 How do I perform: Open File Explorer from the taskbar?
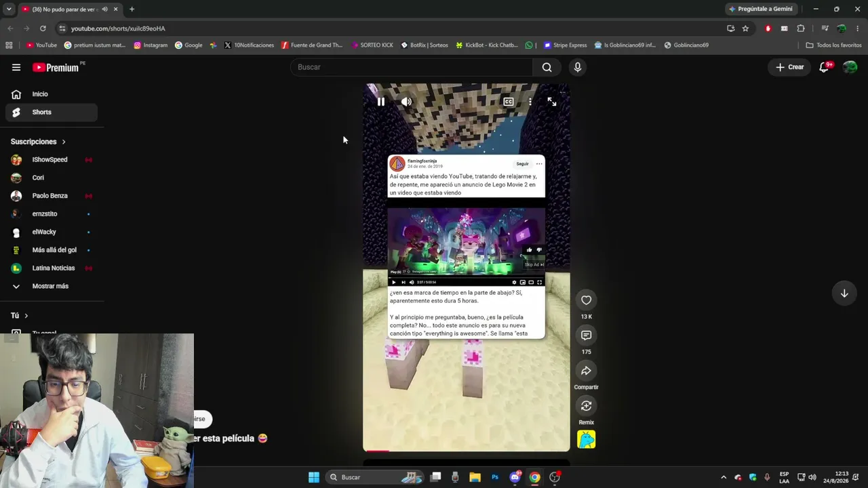[x=475, y=477]
